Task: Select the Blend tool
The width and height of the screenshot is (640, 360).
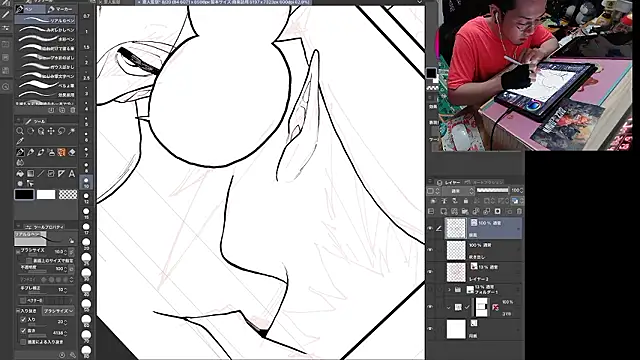Action: click(20, 162)
